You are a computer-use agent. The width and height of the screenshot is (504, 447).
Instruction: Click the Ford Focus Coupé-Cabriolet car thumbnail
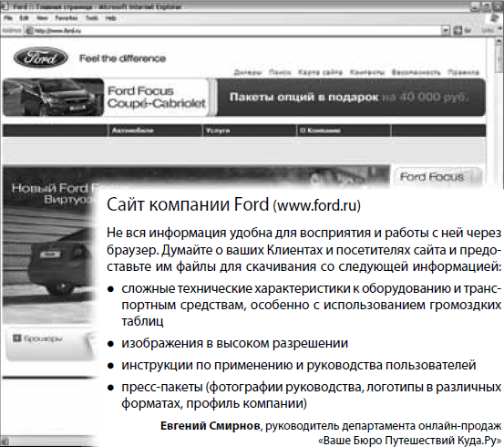[54, 98]
